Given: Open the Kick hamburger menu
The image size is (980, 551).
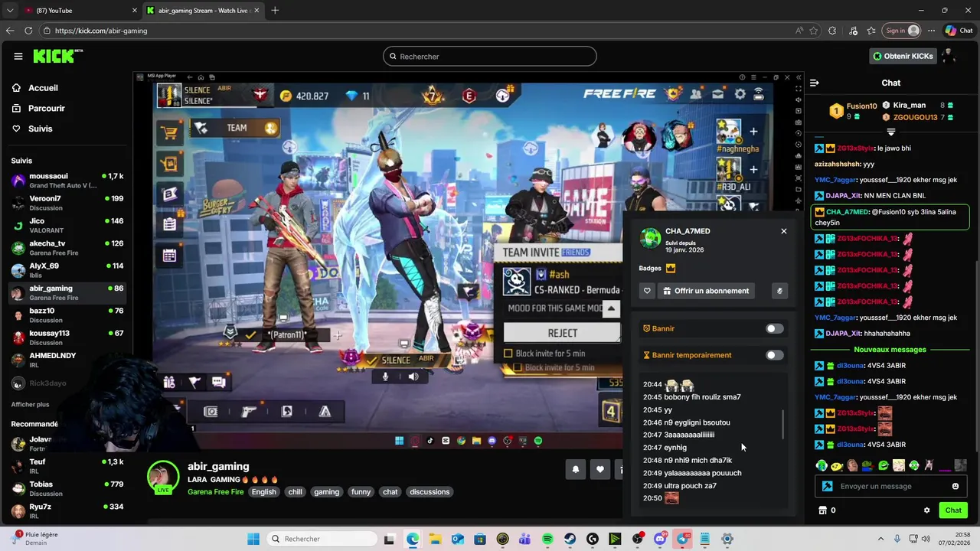Looking at the screenshot, I should pos(18,56).
